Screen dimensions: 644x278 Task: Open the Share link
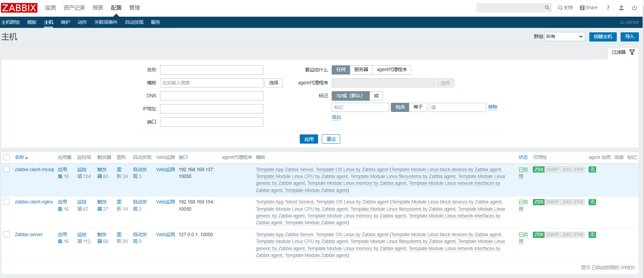click(x=589, y=7)
